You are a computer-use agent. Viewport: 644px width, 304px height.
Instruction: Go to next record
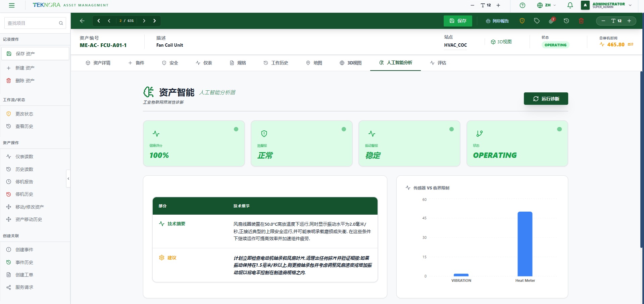(x=144, y=21)
